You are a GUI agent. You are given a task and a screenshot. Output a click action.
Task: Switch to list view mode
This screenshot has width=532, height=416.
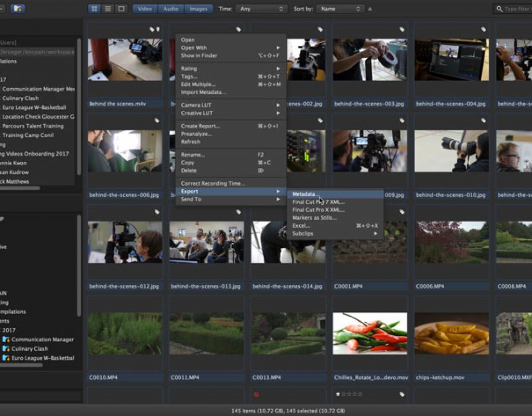click(x=108, y=9)
